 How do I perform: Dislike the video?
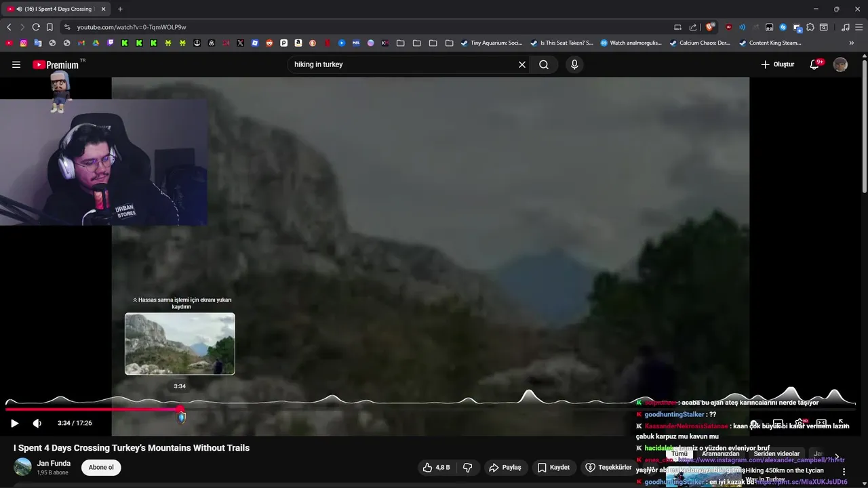[x=467, y=468]
